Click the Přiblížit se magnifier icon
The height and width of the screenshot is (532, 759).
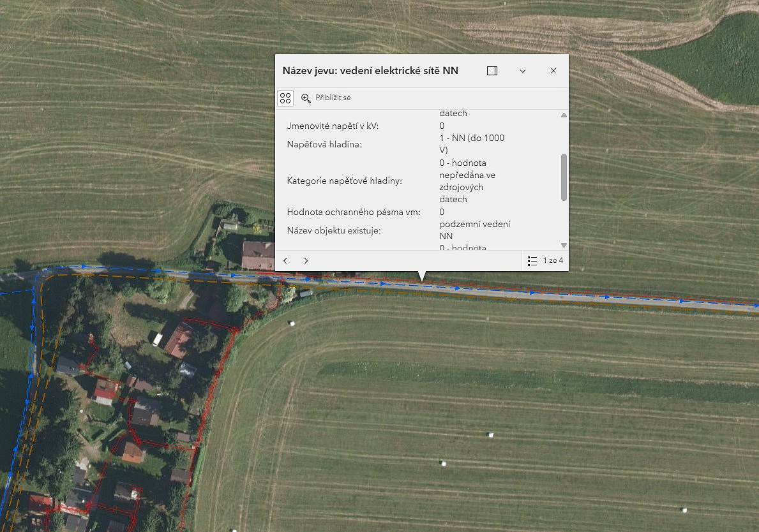(x=305, y=98)
